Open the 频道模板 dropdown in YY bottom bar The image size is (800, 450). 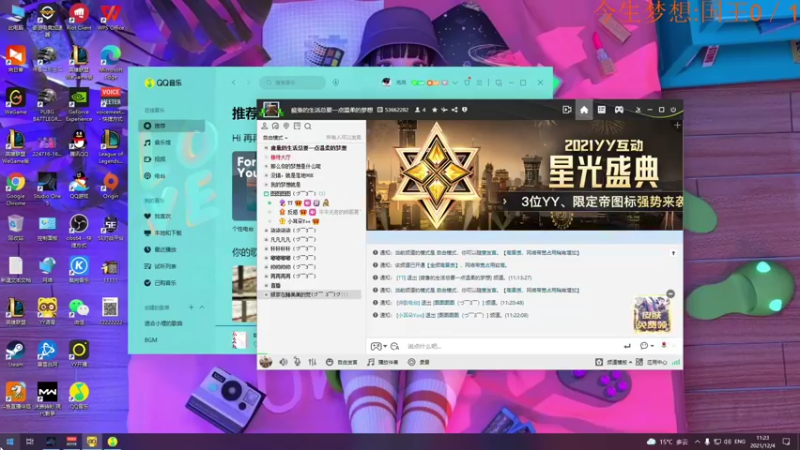pos(614,362)
